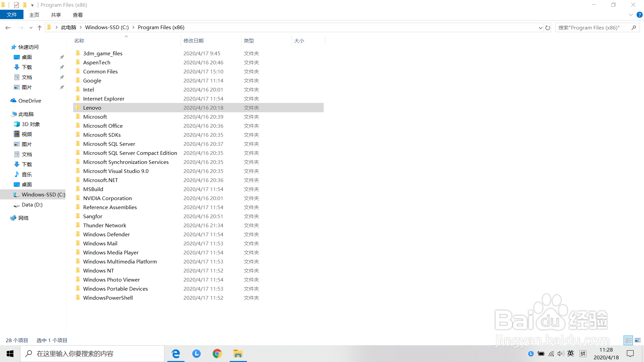Open Microsoft Edge from taskbar
This screenshot has height=362, width=644.
[176, 354]
